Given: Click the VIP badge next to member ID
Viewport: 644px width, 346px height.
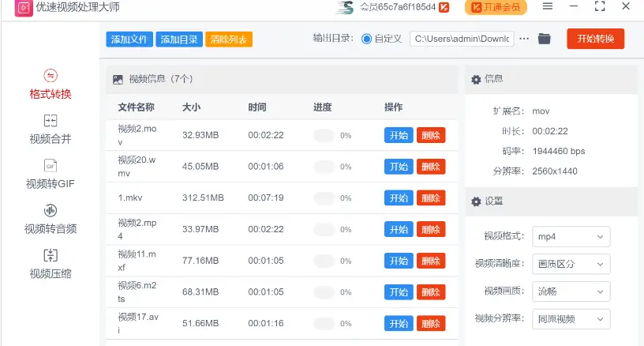Looking at the screenshot, I should 444,7.
